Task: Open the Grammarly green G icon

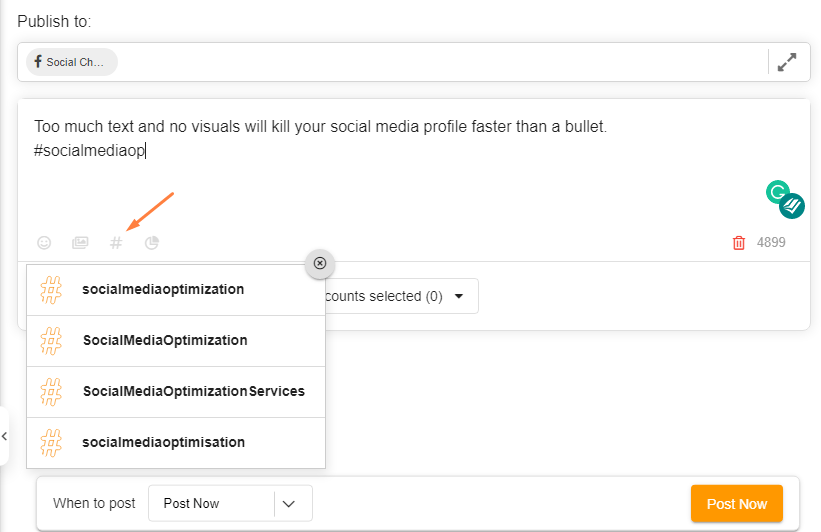Action: 777,192
